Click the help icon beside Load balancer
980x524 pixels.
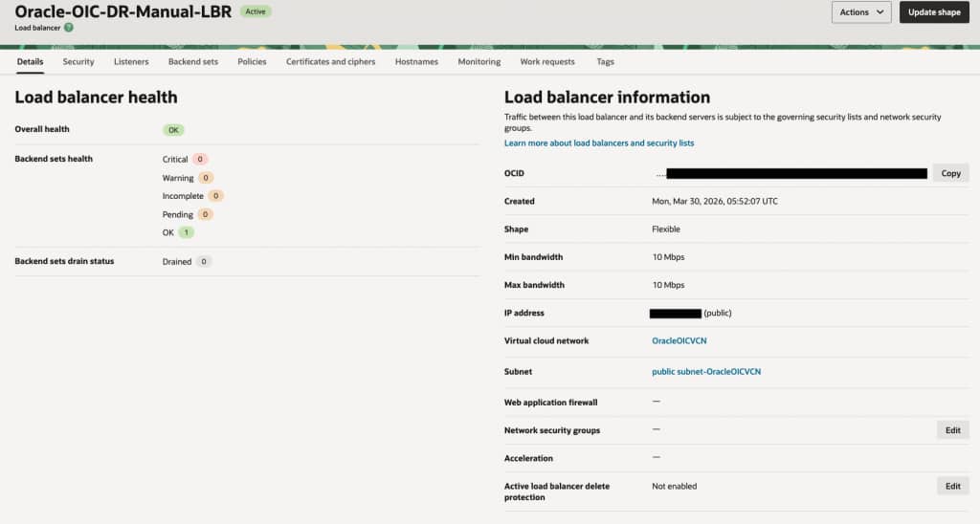coord(69,28)
